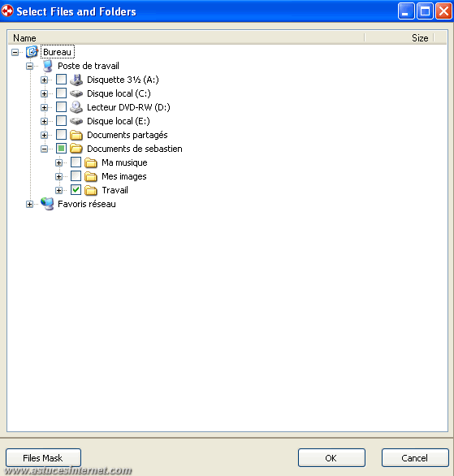Screen dimensions: 454x476
Task: Expand the Ma musique folder node
Action: point(58,163)
